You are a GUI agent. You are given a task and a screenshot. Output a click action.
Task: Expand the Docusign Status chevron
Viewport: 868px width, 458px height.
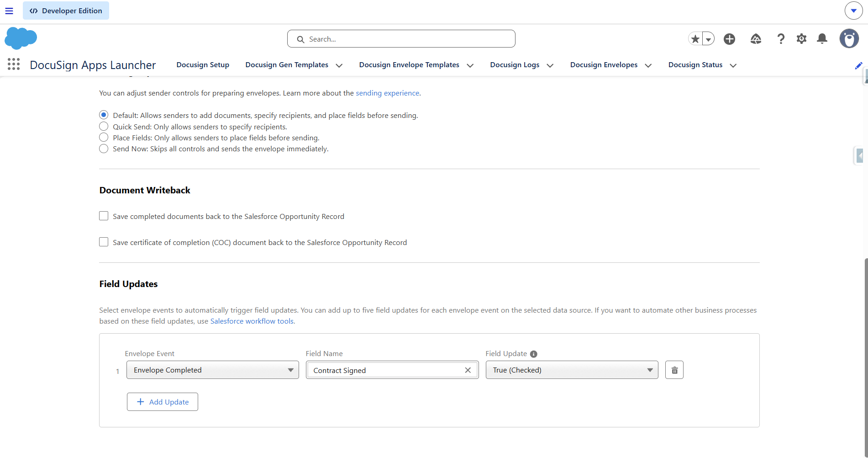tap(733, 65)
